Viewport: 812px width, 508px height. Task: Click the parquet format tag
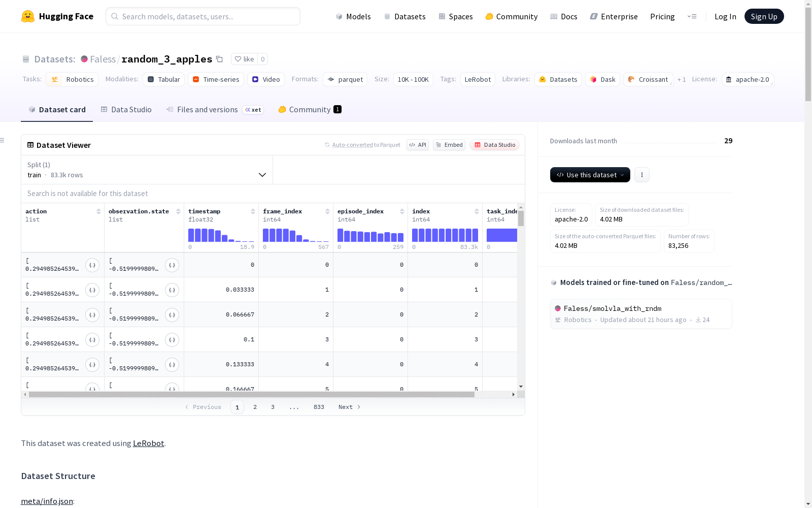(345, 79)
